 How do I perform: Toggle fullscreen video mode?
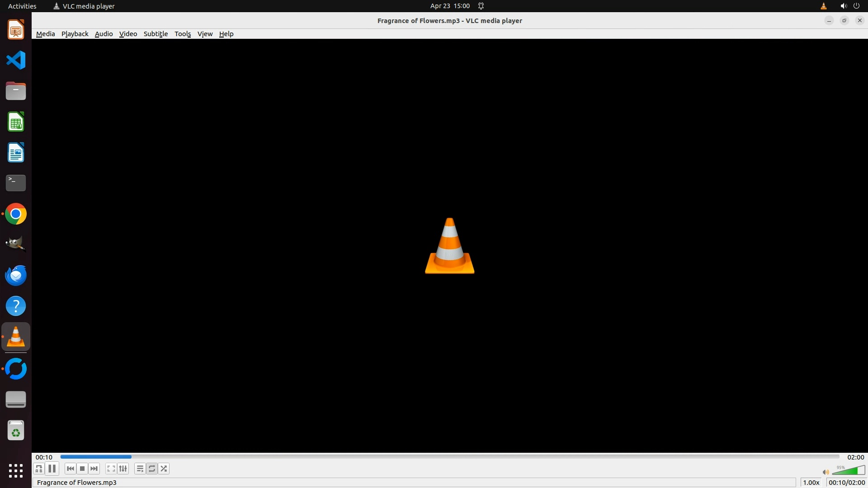[111, 469]
